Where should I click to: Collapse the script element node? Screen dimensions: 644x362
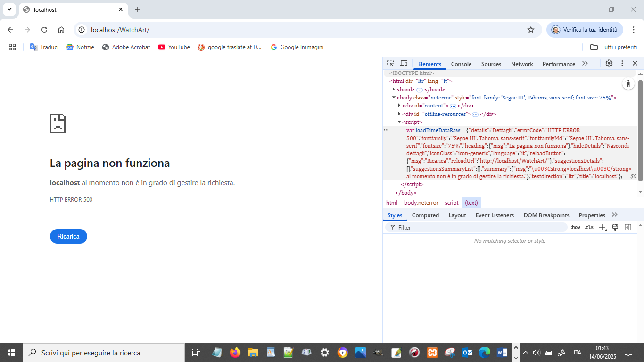click(399, 122)
